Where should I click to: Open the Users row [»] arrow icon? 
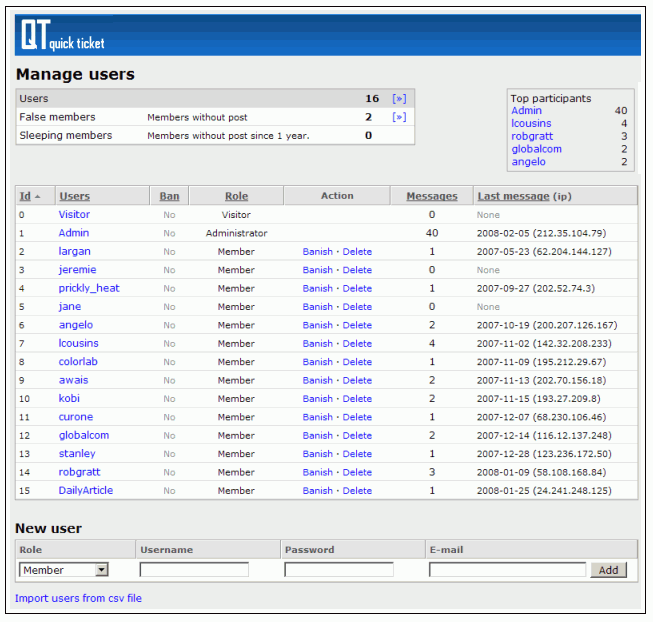[399, 99]
